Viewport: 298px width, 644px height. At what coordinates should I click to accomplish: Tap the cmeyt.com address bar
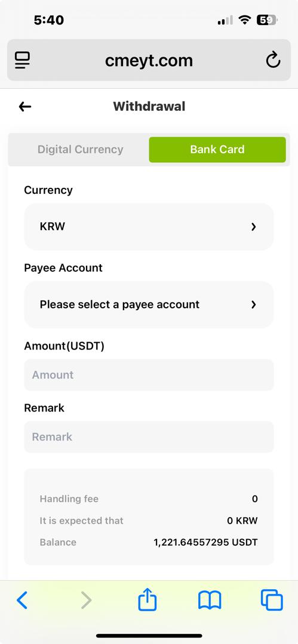click(149, 60)
